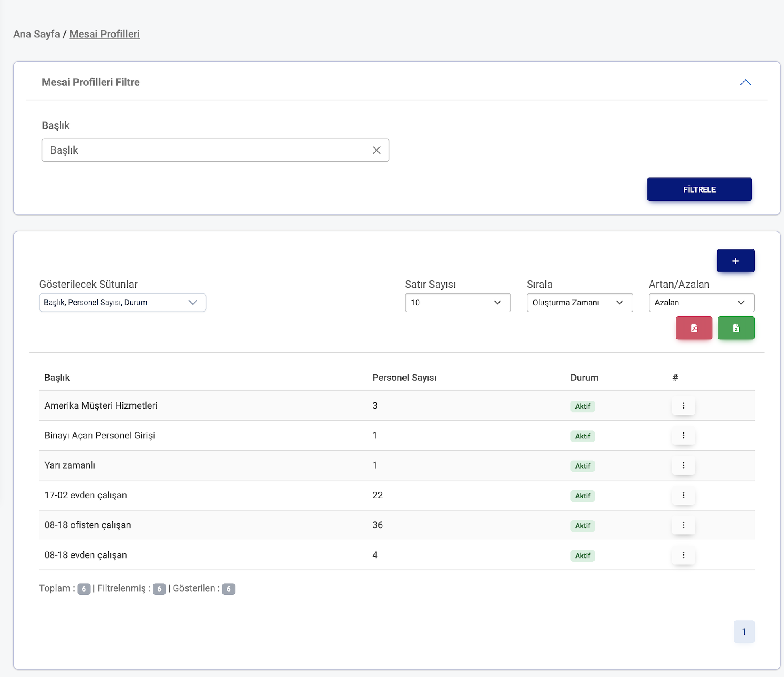Select Yarı zamanlı row title
784x677 pixels.
[70, 465]
